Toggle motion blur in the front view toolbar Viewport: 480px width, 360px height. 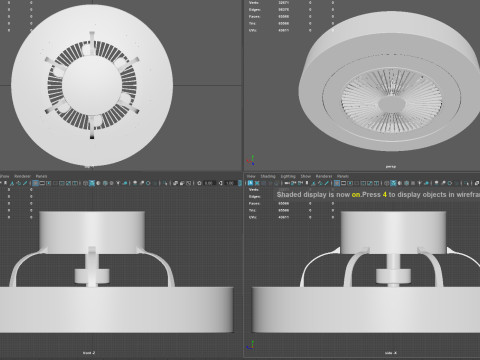[x=142, y=183]
